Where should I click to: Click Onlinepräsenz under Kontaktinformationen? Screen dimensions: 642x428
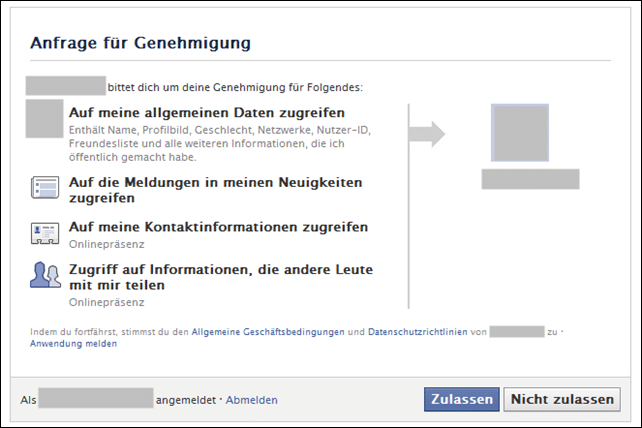pyautogui.click(x=106, y=245)
